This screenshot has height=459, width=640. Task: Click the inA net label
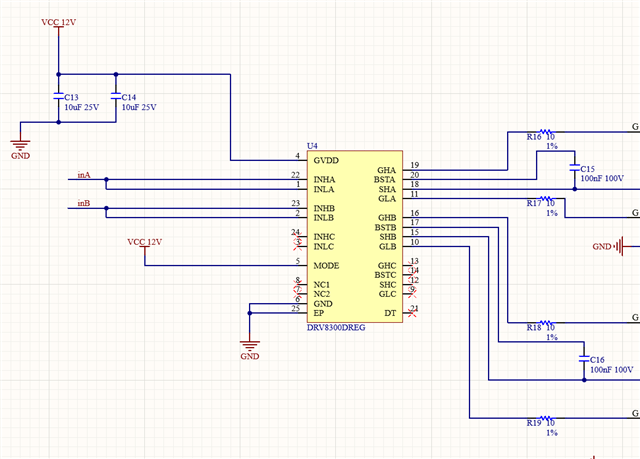[x=84, y=175]
